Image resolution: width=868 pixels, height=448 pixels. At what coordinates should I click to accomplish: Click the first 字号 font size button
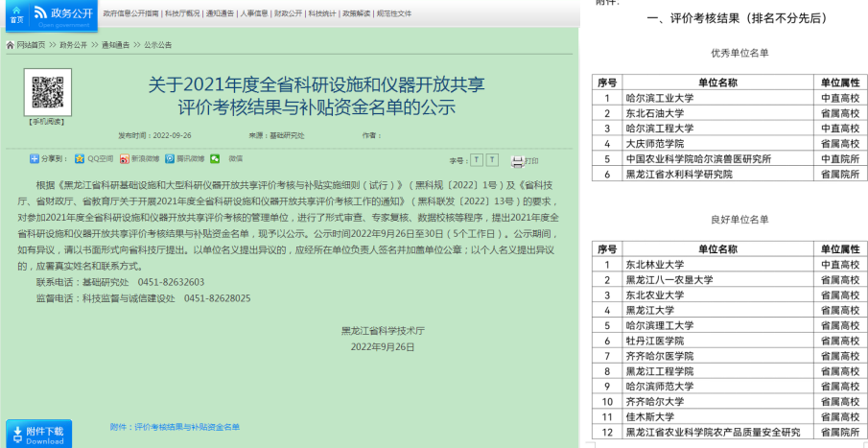tap(477, 159)
